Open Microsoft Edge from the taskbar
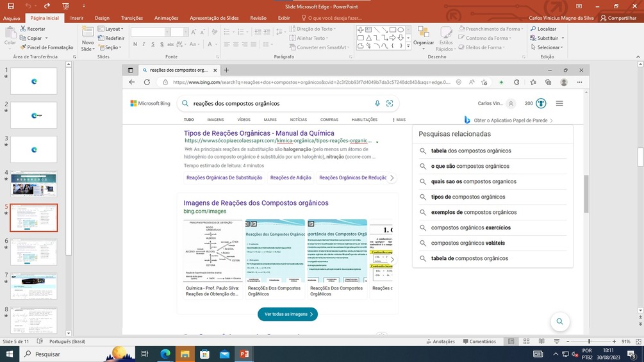Screen dimensions: 644x362 pos(165,354)
